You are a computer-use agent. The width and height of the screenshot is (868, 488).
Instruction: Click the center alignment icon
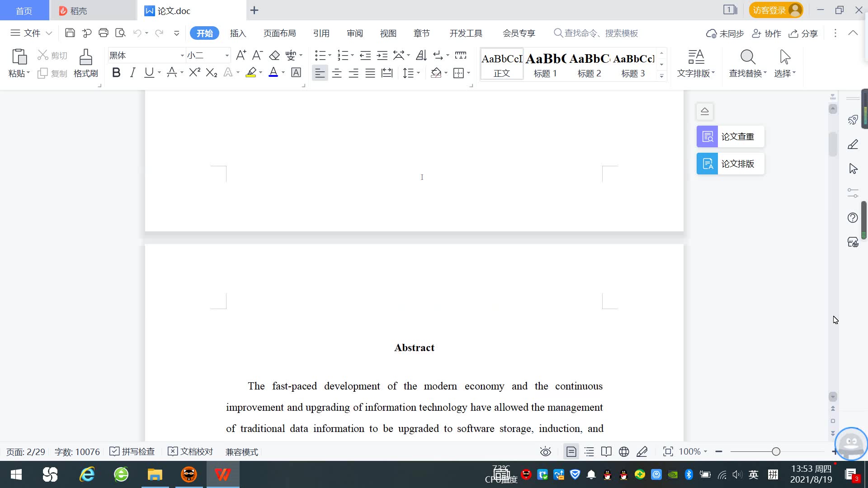336,73
